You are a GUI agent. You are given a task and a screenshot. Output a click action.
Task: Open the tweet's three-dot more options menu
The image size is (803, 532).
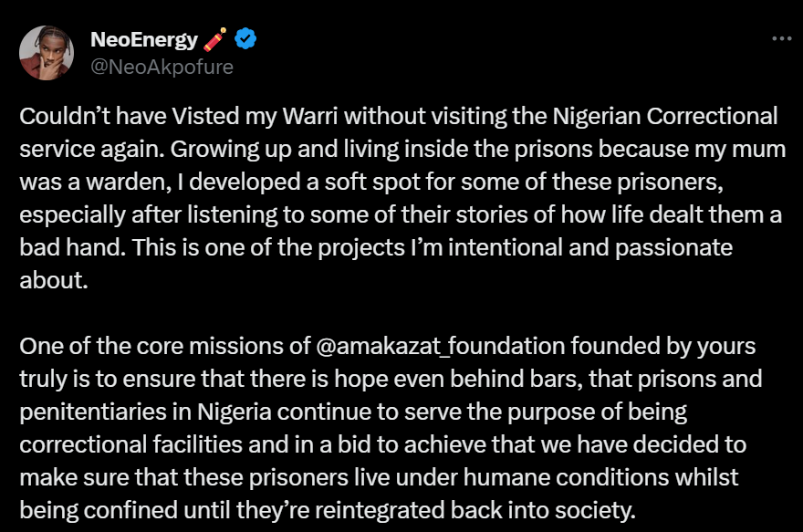coord(782,39)
